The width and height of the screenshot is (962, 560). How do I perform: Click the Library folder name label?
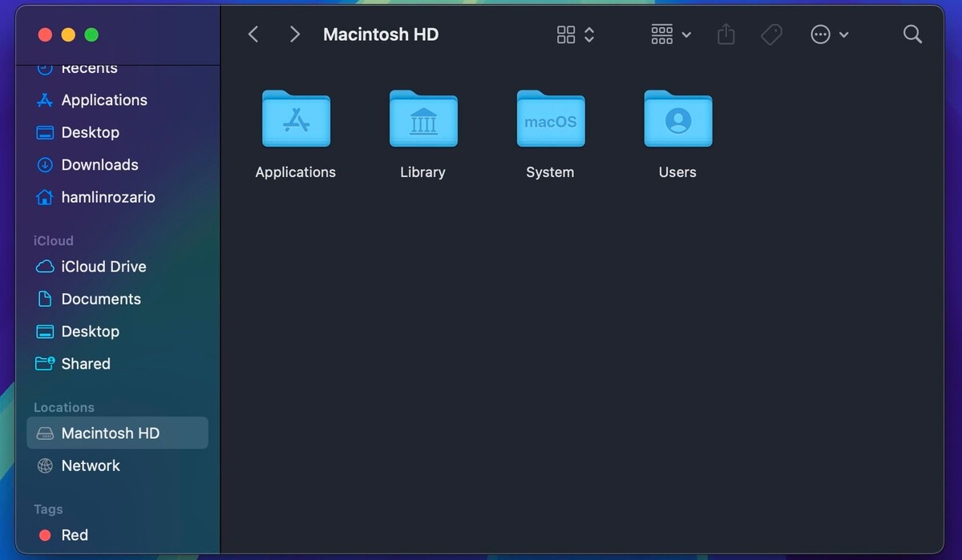(422, 172)
